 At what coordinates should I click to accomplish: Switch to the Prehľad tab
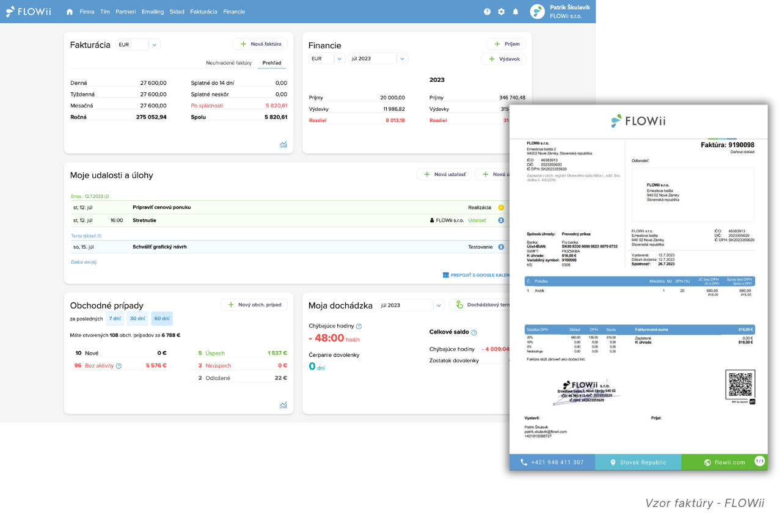click(272, 63)
